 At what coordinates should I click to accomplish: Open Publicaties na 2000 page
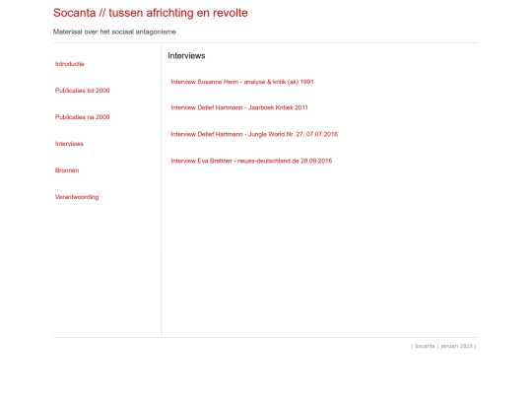(x=82, y=117)
